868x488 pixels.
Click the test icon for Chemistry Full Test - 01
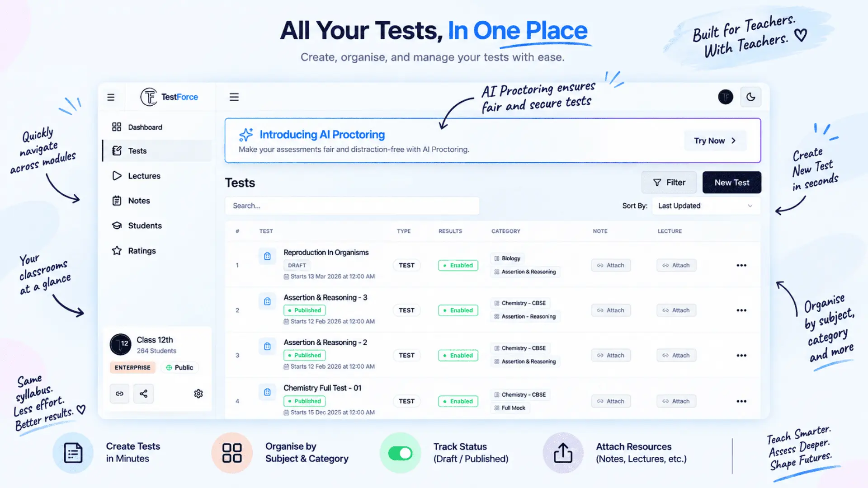click(x=267, y=392)
